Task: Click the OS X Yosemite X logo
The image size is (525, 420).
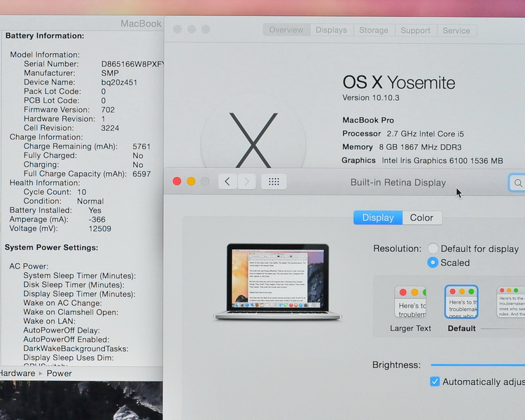Action: click(253, 140)
